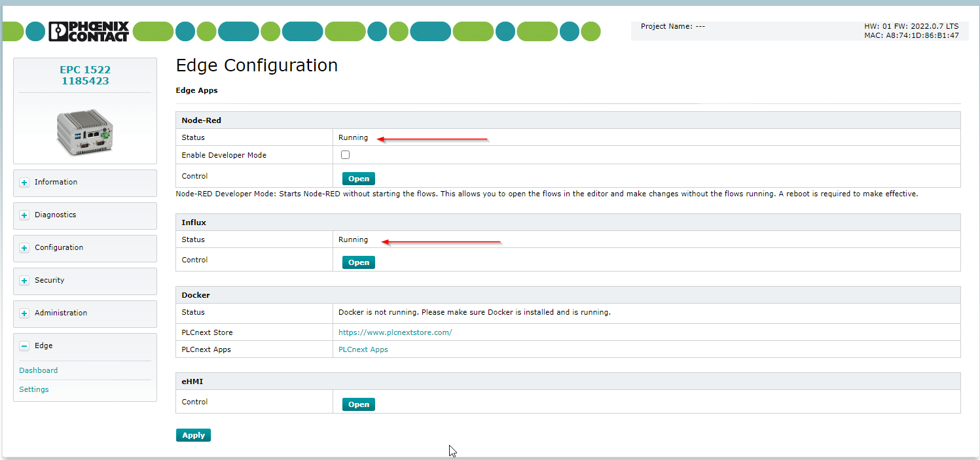Click the Node-RED Developer Mode description note
980x460 pixels.
(547, 194)
